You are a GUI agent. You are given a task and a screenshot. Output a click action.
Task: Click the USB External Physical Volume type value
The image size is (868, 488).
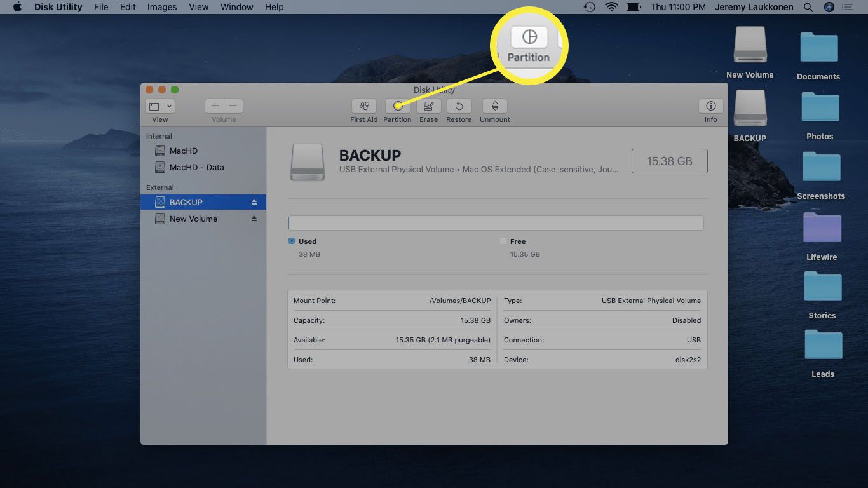[x=651, y=301]
